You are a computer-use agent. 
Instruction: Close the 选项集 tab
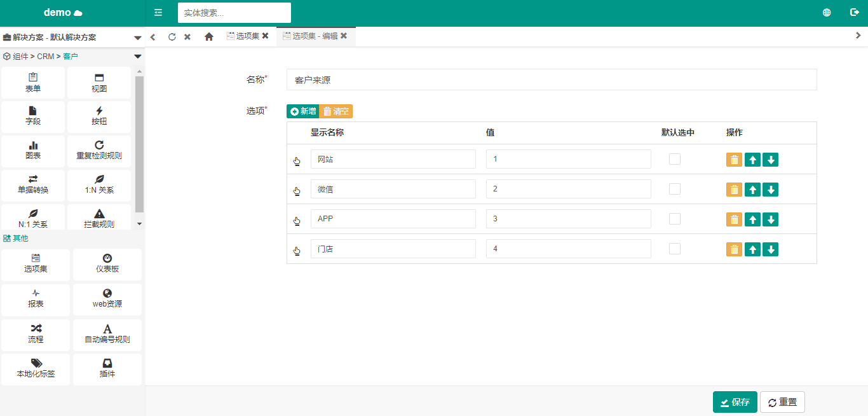(x=266, y=36)
